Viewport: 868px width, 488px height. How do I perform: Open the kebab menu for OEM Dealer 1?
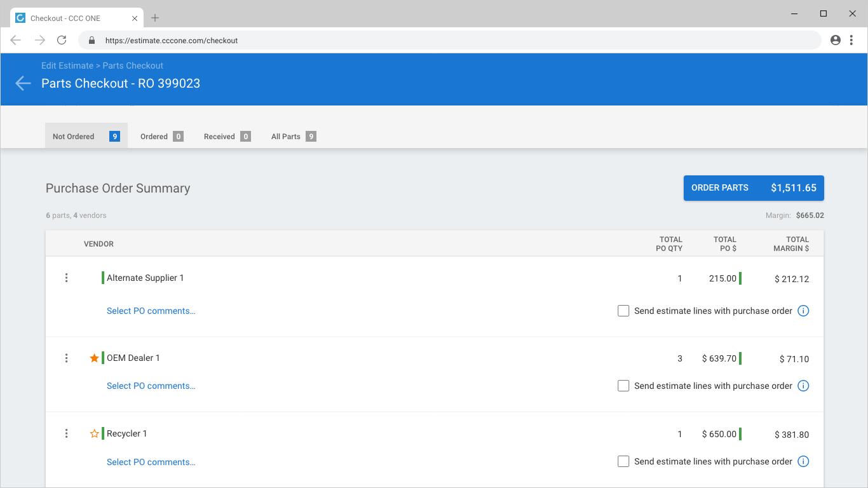(66, 358)
